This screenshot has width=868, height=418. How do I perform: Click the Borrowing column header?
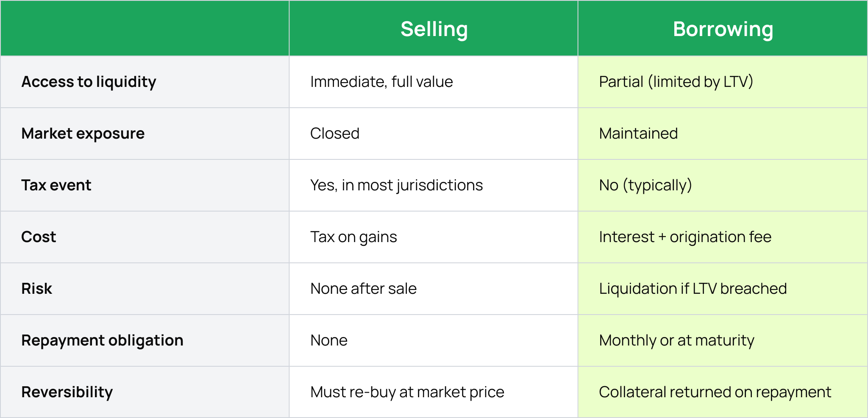(723, 29)
